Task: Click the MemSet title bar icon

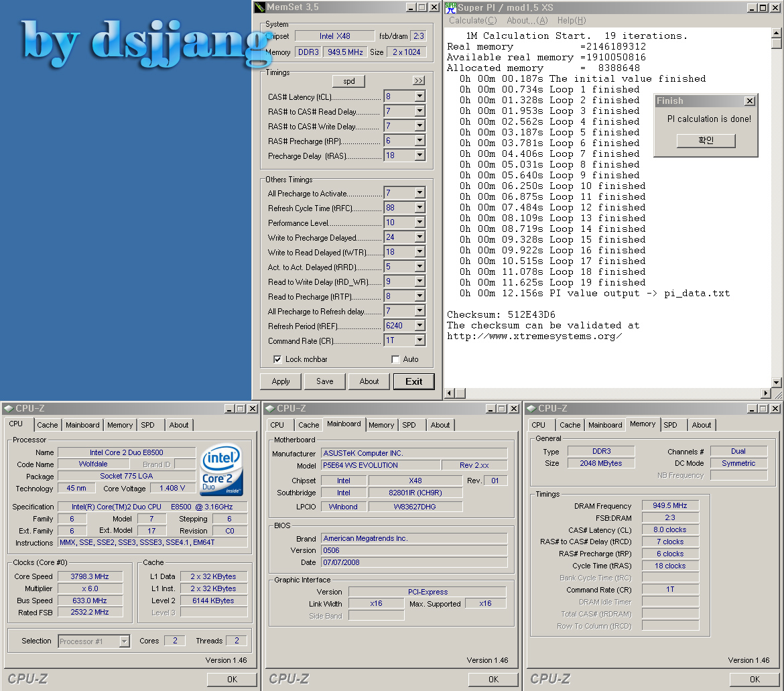Action: click(260, 7)
